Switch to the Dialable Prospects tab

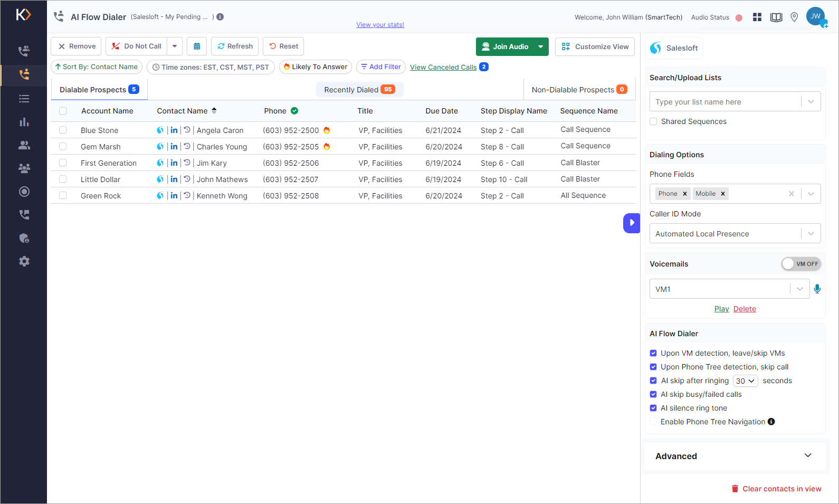point(99,90)
